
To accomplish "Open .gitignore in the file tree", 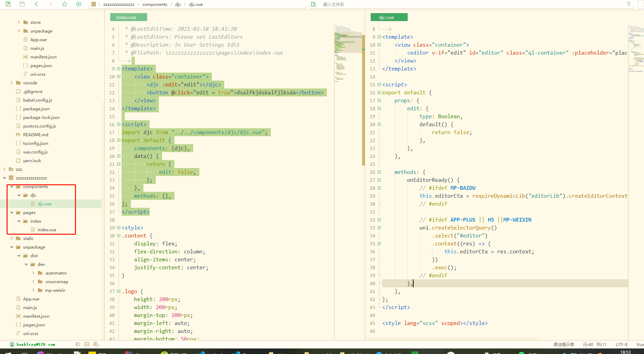I will point(33,91).
